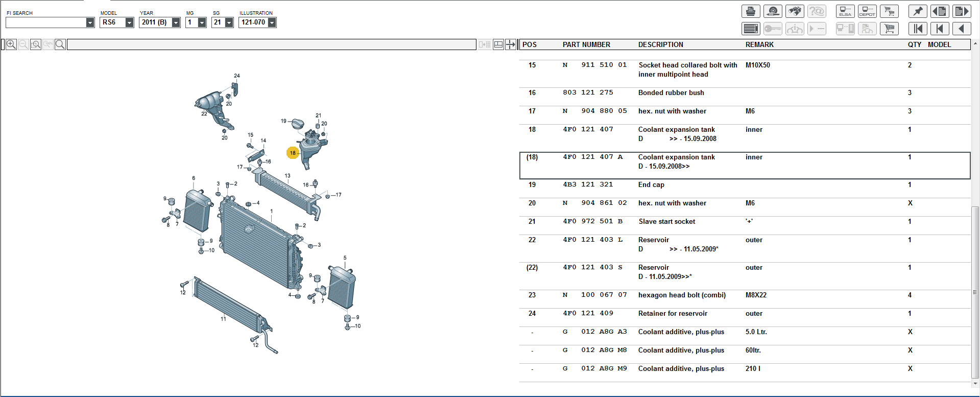Select part number 4F0 121 403 L

[592, 240]
